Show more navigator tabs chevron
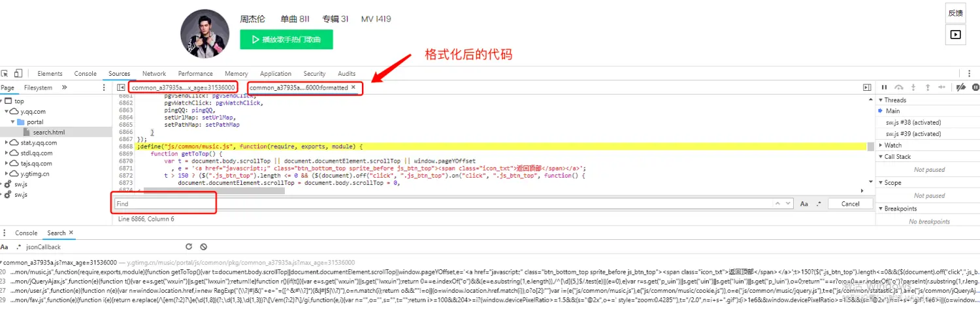This screenshot has width=980, height=313. [65, 88]
